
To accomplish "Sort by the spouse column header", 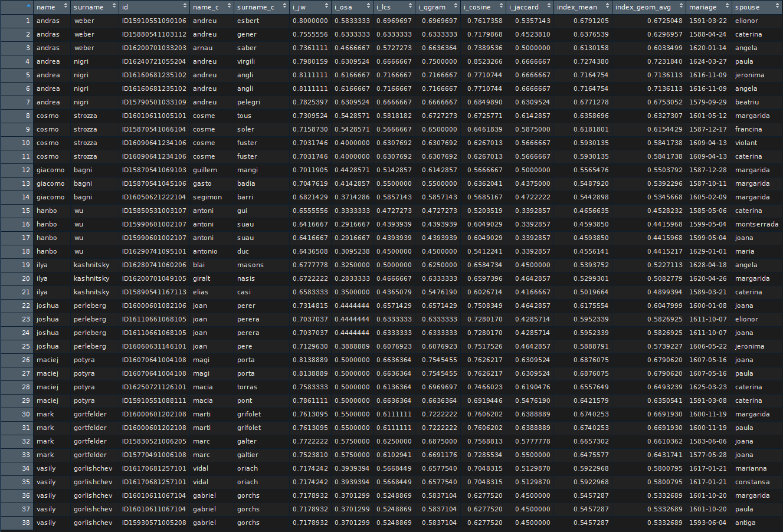I will [x=757, y=7].
